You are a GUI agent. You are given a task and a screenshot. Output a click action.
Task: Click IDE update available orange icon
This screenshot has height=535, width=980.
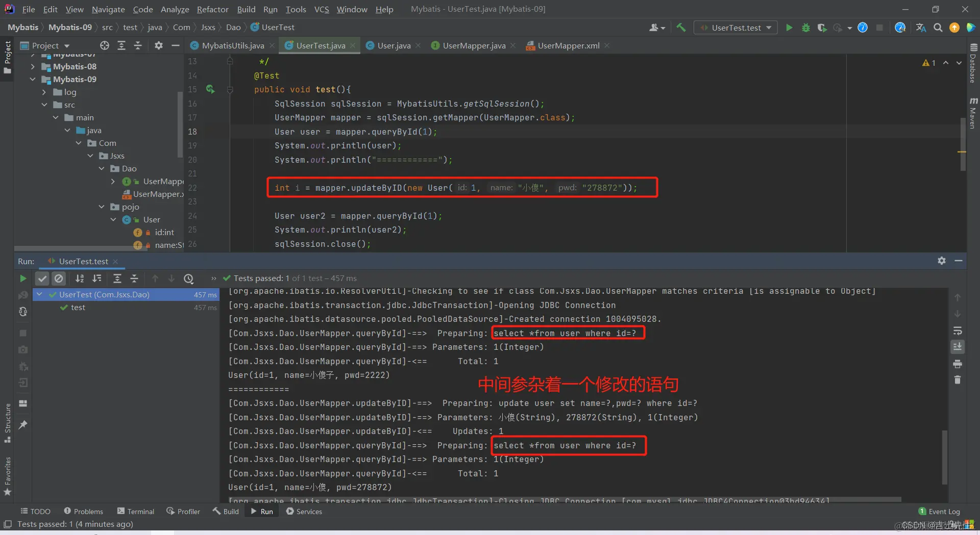[954, 28]
